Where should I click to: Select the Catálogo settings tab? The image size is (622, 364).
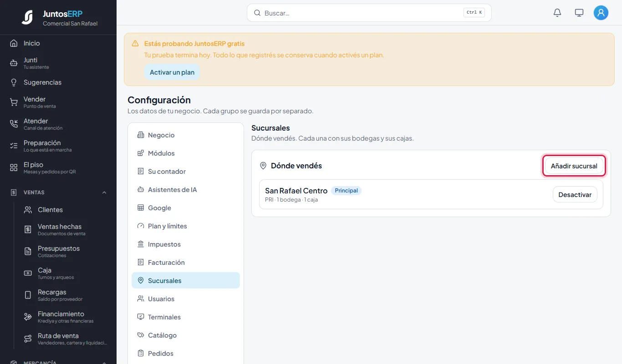tap(186, 335)
